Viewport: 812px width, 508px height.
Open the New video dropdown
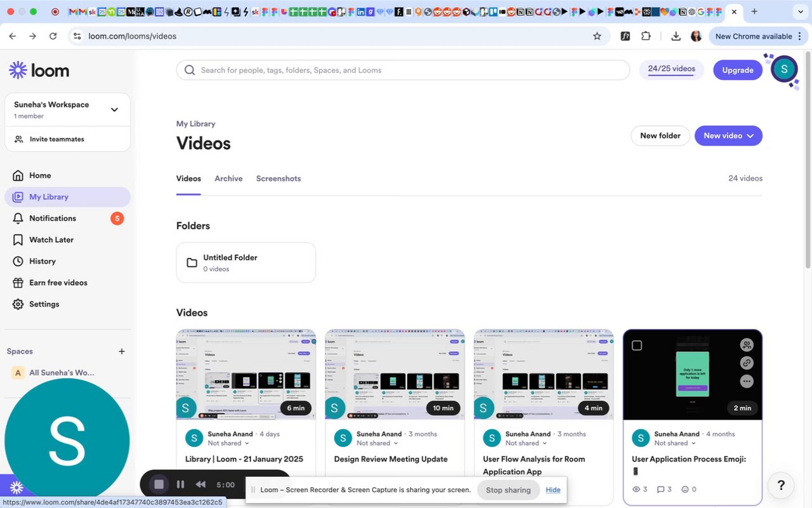(728, 135)
